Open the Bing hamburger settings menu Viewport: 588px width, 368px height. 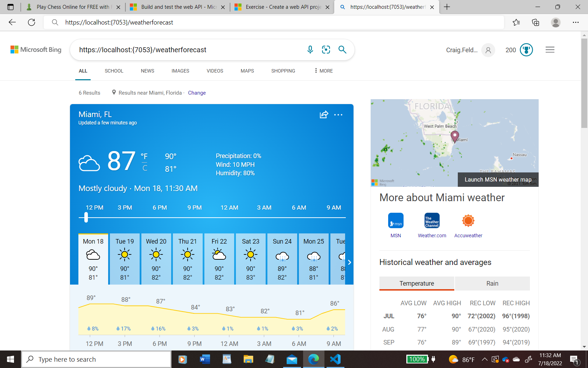[550, 50]
